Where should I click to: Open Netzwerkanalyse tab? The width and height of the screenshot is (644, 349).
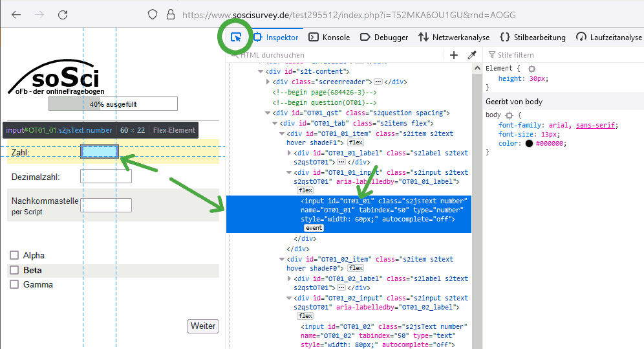tap(454, 38)
